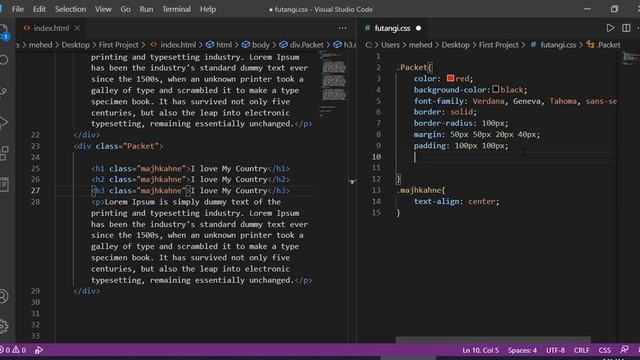
Task: Open the Run and Debug view
Action: (x=3, y=122)
